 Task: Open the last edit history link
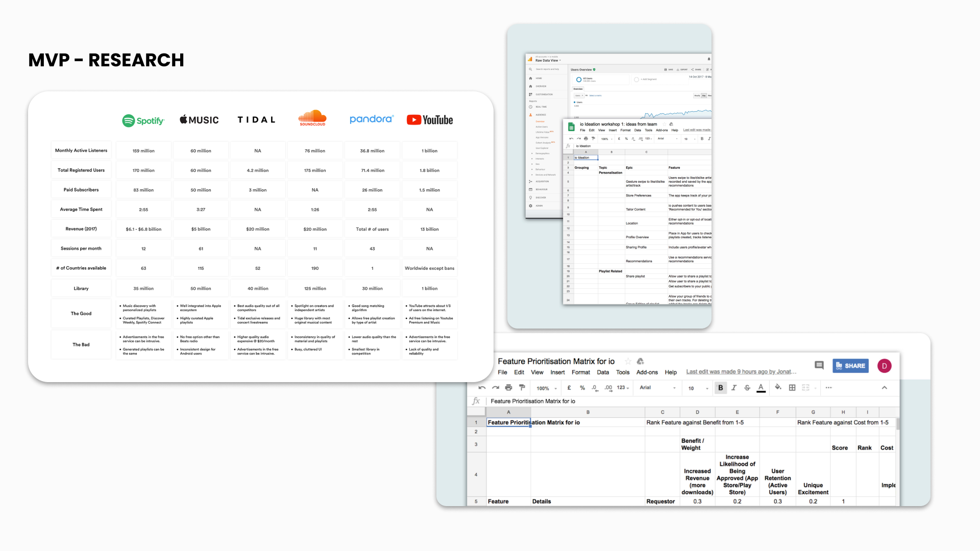pos(741,372)
